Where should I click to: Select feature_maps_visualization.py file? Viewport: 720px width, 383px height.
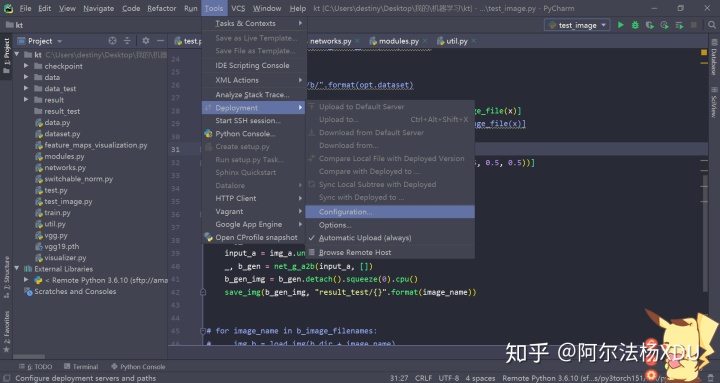click(x=96, y=145)
